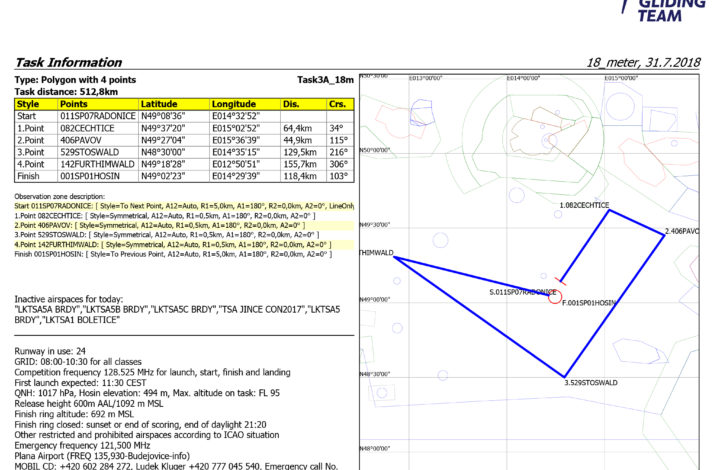The width and height of the screenshot is (720, 470).
Task: Click the Latitude column header
Action: point(159,103)
